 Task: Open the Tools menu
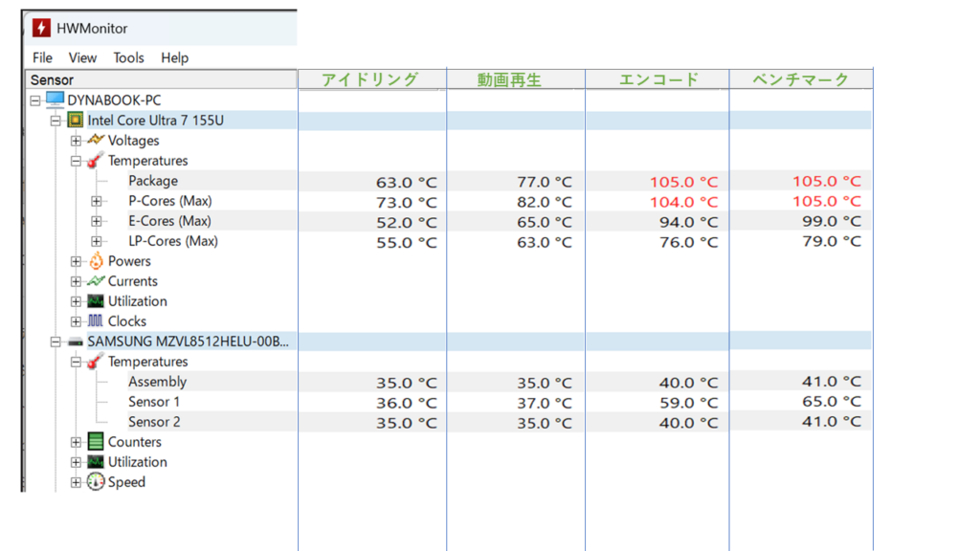point(128,57)
